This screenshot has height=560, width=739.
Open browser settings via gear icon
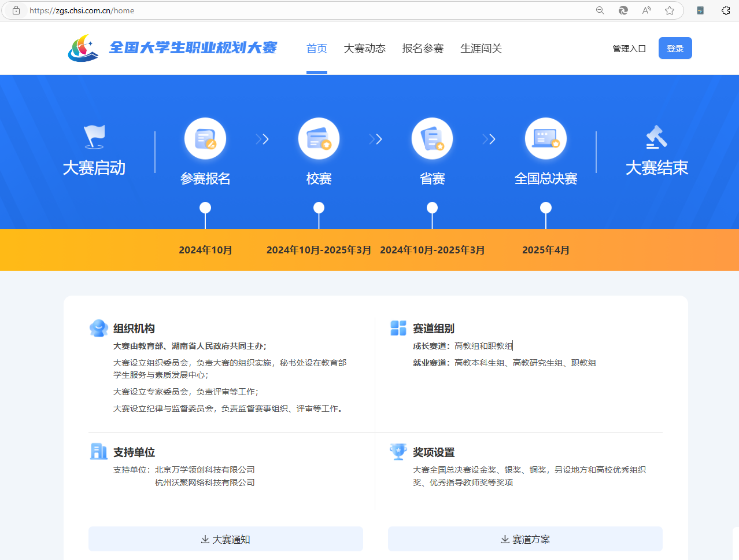tap(726, 10)
